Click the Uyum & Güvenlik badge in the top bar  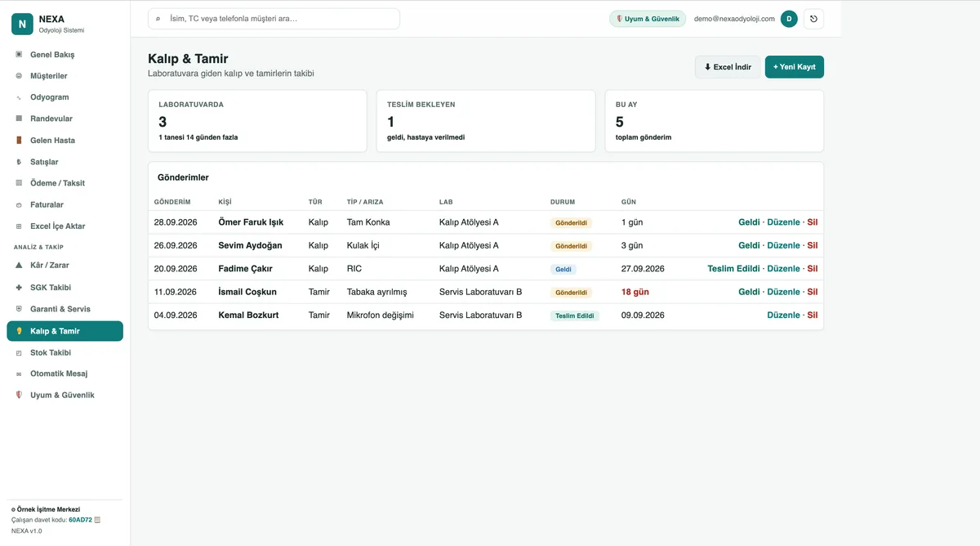648,19
